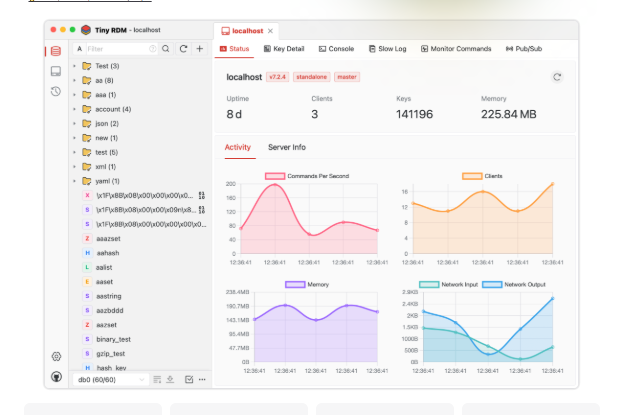The height and width of the screenshot is (415, 640).
Task: Expand the aaa (1) folder
Action: pos(75,95)
